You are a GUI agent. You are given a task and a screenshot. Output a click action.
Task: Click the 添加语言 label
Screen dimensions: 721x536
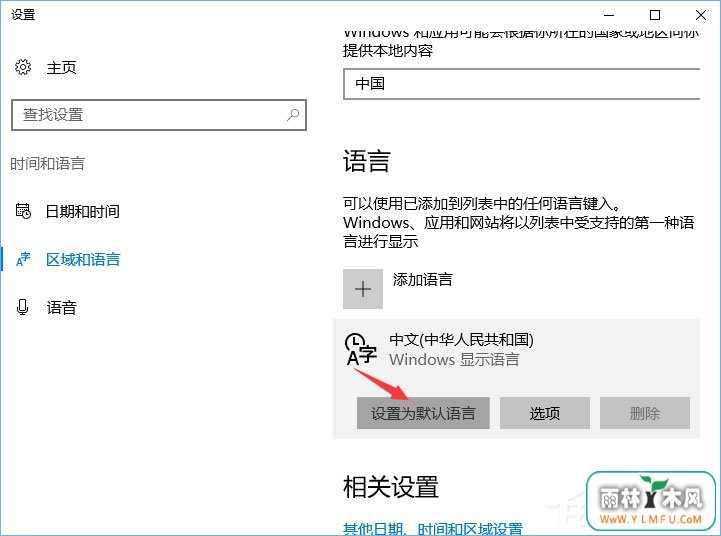[x=423, y=279]
